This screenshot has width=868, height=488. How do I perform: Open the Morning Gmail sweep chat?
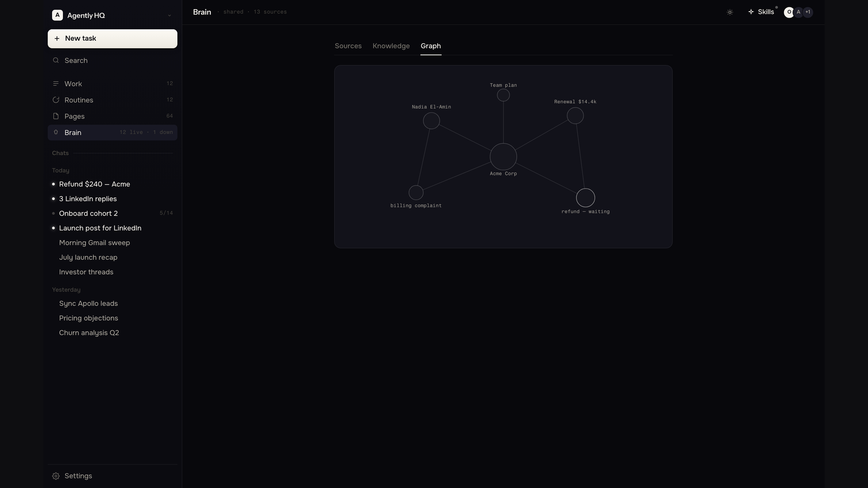tap(113, 243)
